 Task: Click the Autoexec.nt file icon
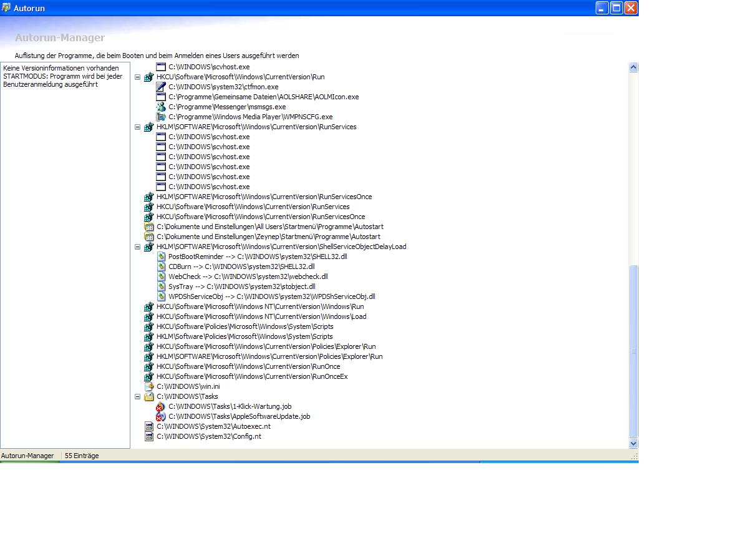[x=149, y=426]
